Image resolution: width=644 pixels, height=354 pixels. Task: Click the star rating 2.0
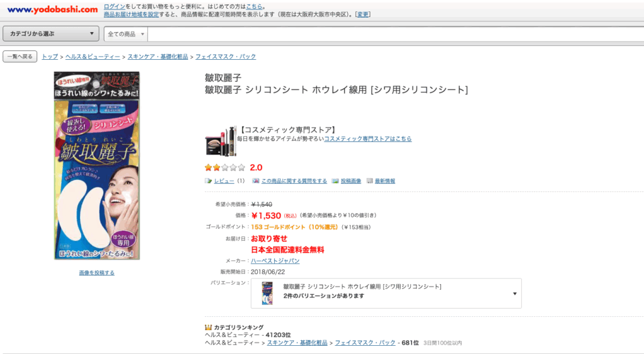pos(233,167)
